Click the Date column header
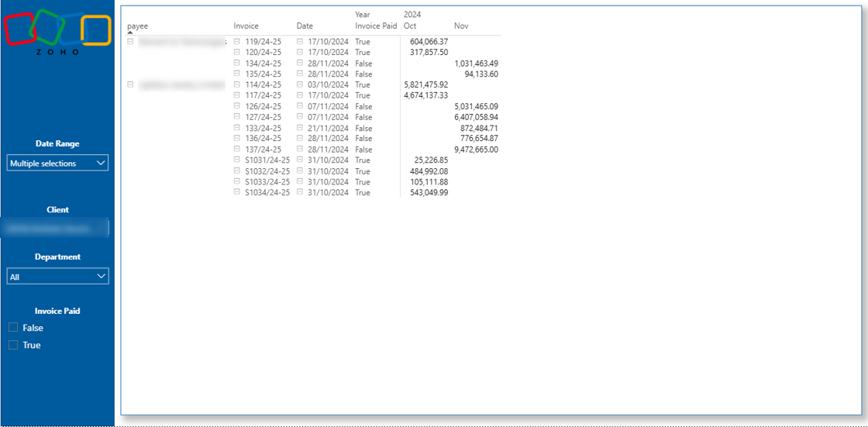The image size is (868, 427). [x=305, y=26]
